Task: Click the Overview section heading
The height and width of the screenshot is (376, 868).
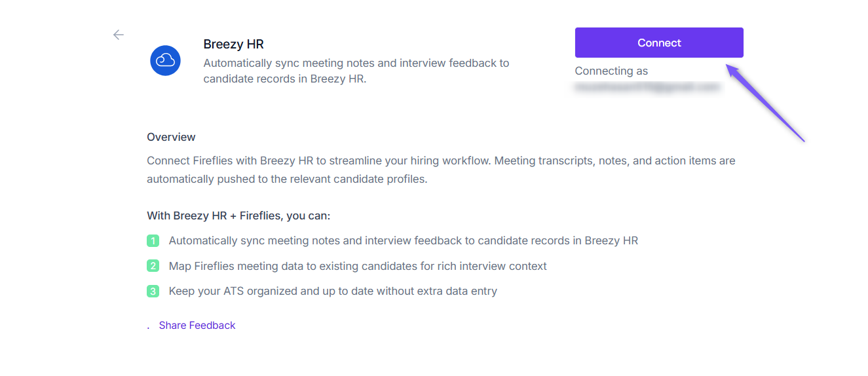Action: [x=171, y=137]
